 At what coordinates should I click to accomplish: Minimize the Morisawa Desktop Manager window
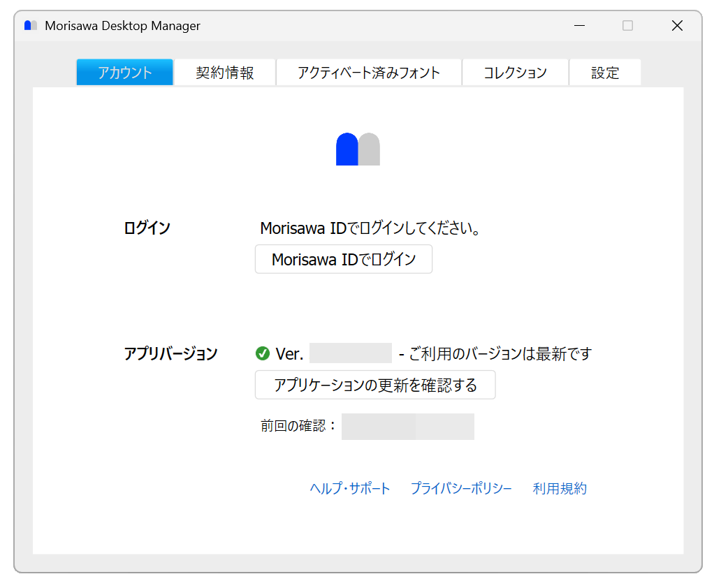[579, 25]
